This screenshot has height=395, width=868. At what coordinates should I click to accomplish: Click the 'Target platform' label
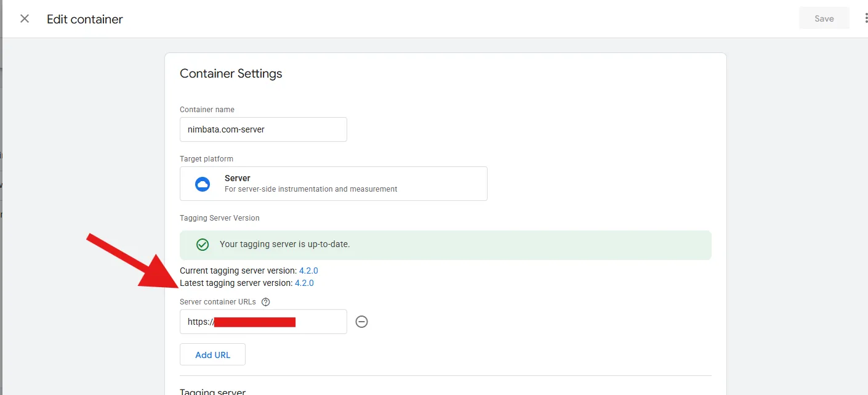[206, 159]
